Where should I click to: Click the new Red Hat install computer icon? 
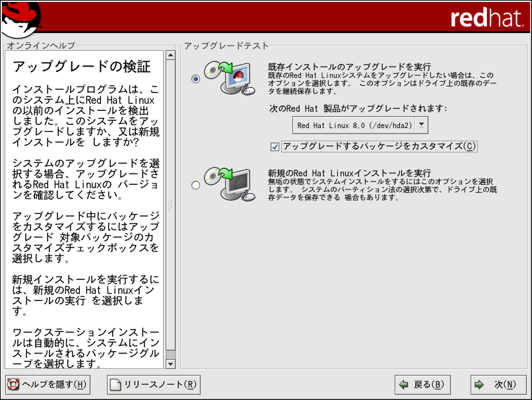click(x=228, y=185)
